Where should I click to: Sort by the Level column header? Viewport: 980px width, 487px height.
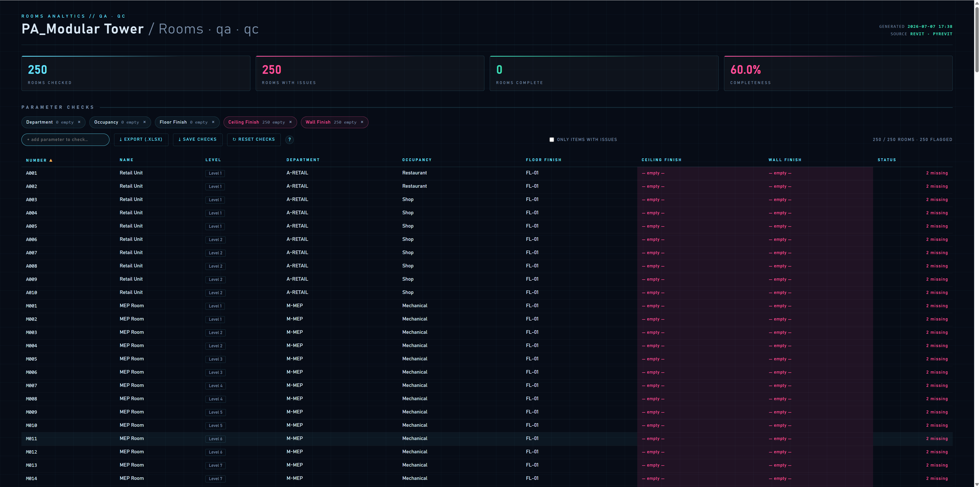[x=213, y=160]
